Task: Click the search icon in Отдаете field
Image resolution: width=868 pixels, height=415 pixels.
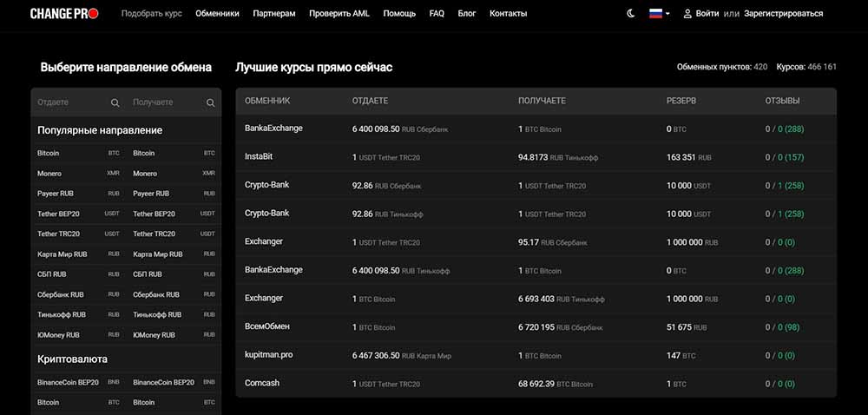Action: [115, 102]
